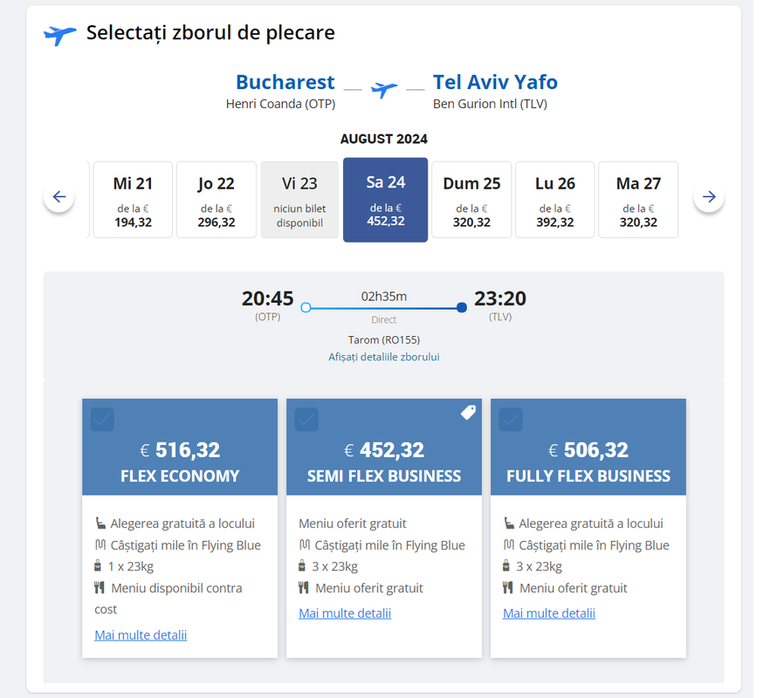The image size is (784, 698).
Task: Expand Mai multe detalii under Flex Economy
Action: (141, 635)
